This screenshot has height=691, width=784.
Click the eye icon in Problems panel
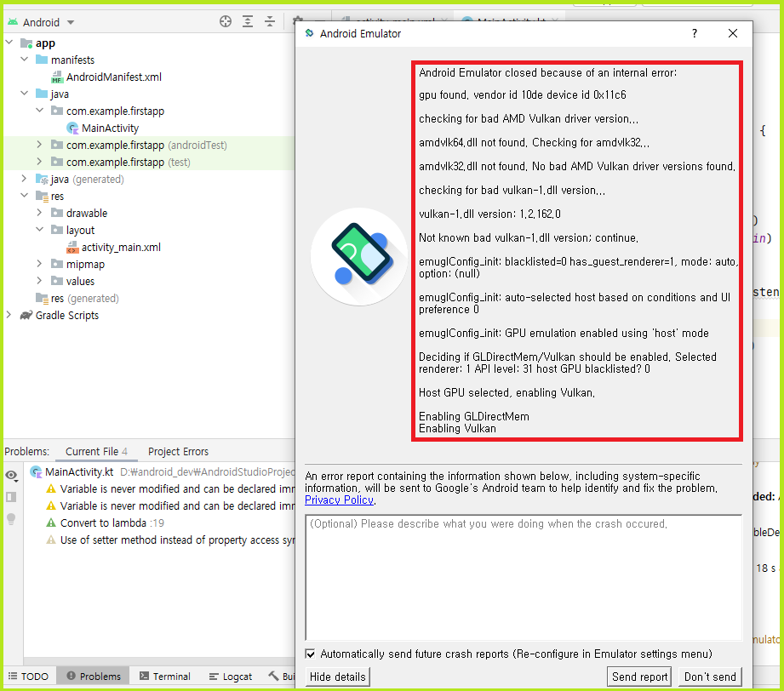12,475
